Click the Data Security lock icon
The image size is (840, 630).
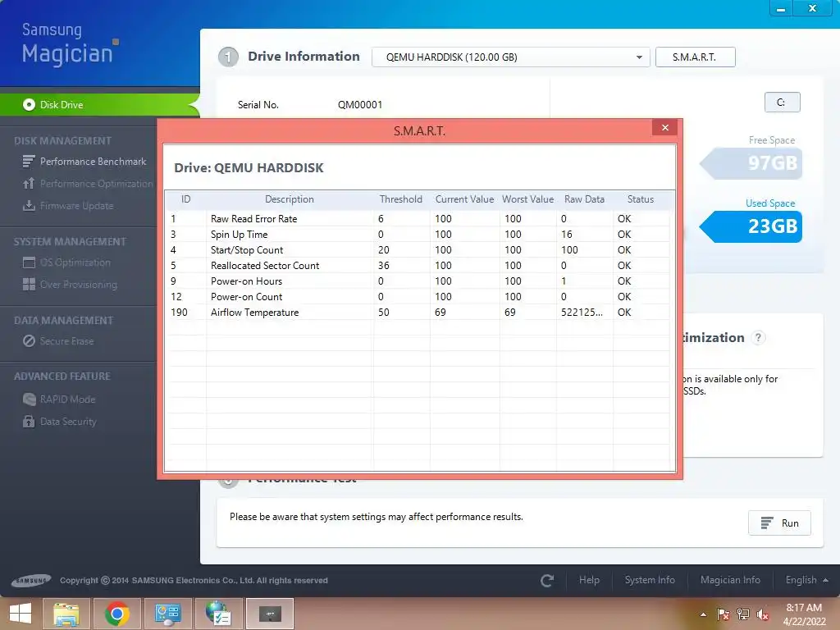[x=29, y=422]
